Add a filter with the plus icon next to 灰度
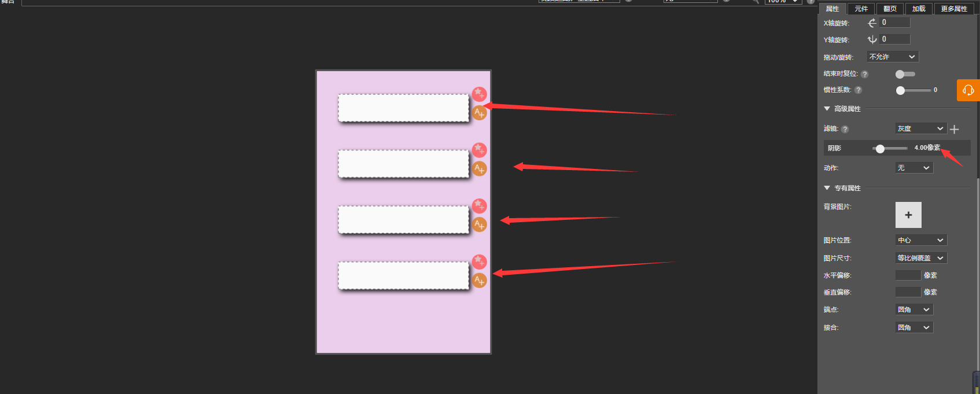 click(955, 129)
